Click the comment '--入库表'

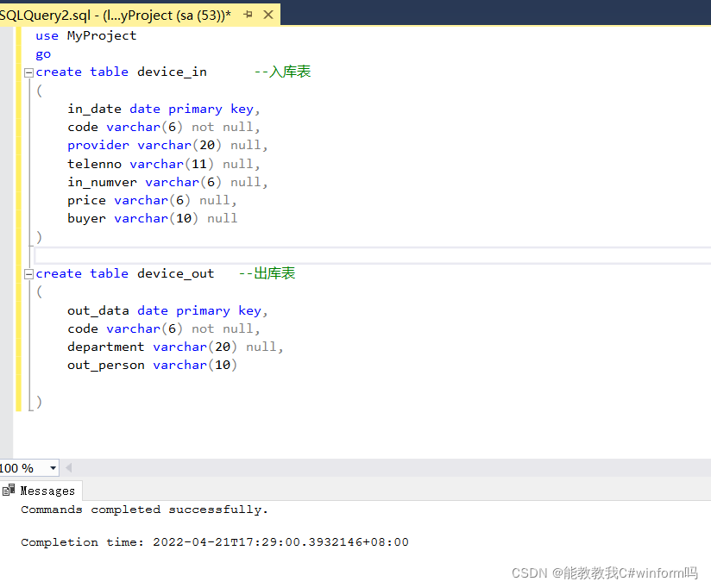pos(282,72)
